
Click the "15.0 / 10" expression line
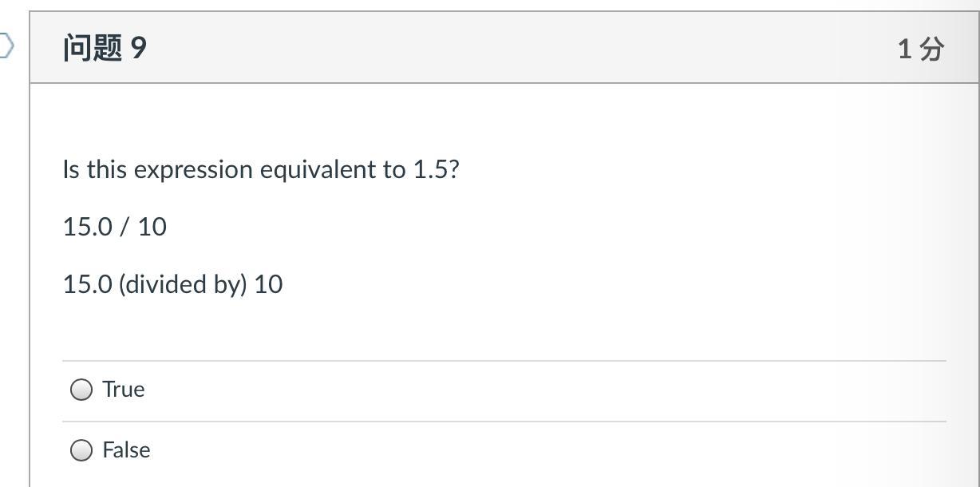(115, 227)
